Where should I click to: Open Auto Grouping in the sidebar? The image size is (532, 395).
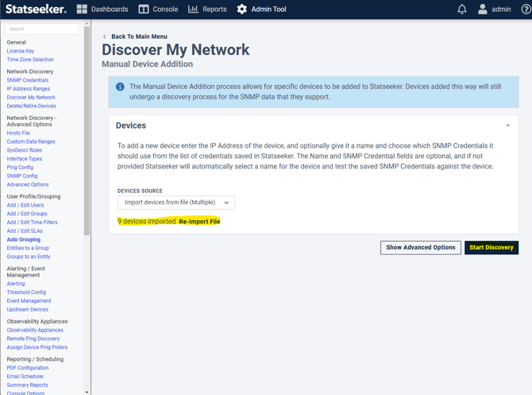(x=24, y=239)
